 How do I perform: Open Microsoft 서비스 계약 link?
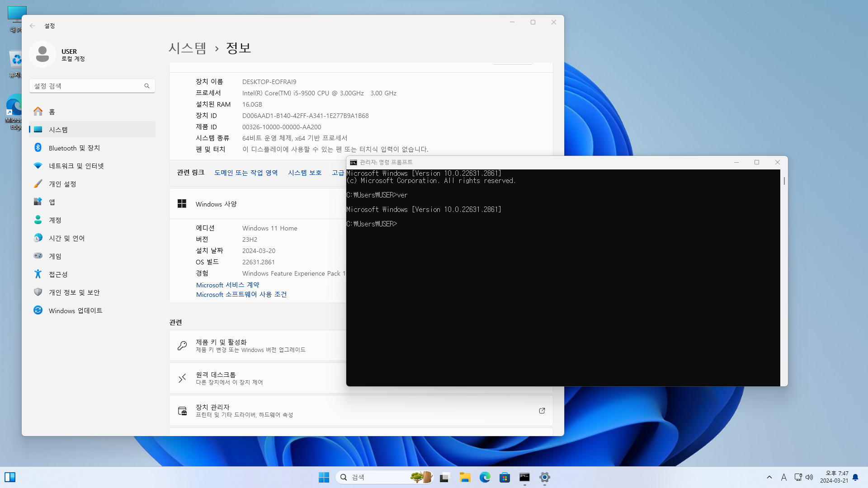tap(228, 285)
